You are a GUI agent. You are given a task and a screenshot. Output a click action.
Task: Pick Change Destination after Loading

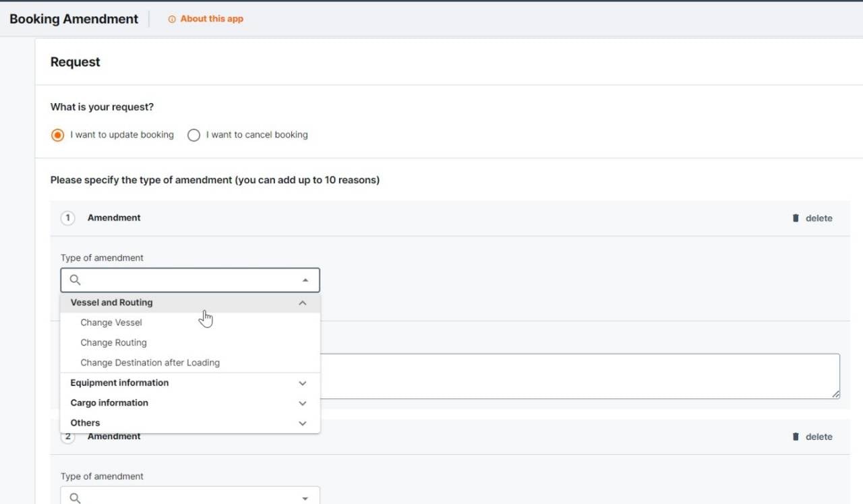[150, 363]
